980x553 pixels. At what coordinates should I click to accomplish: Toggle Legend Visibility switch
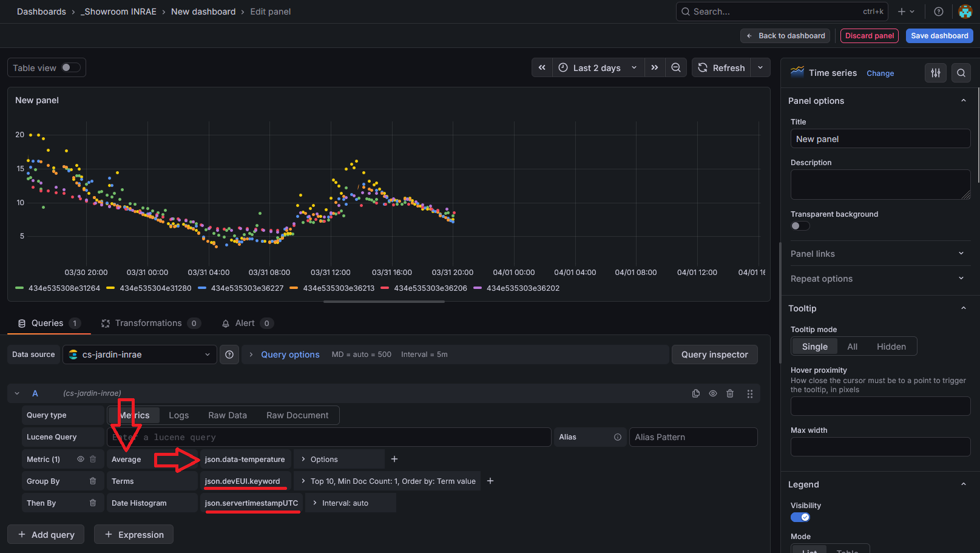800,517
